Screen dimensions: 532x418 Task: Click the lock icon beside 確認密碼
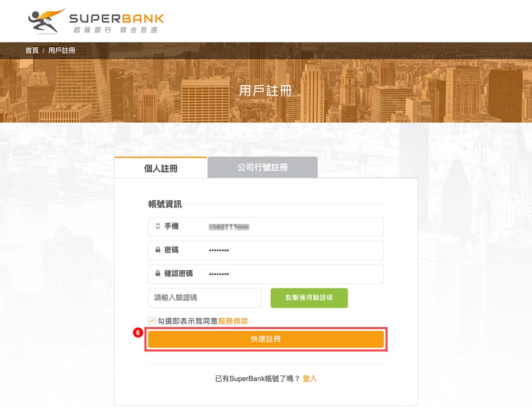pos(158,273)
